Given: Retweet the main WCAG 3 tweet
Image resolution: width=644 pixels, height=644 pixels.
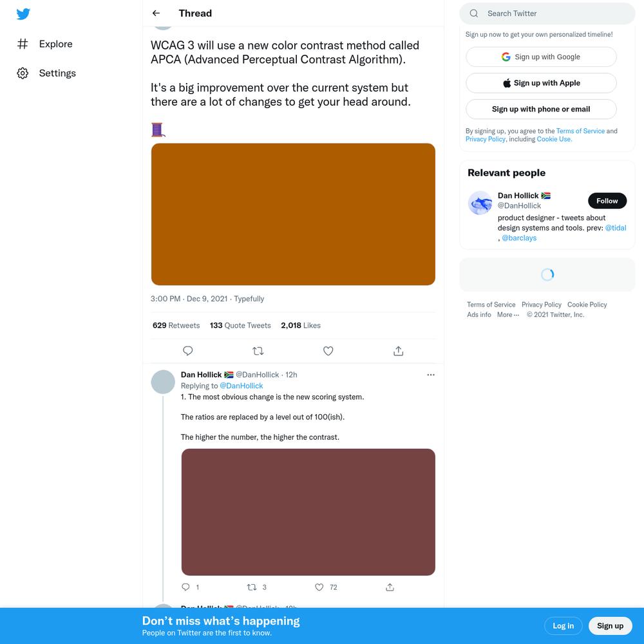Looking at the screenshot, I should pos(258,351).
